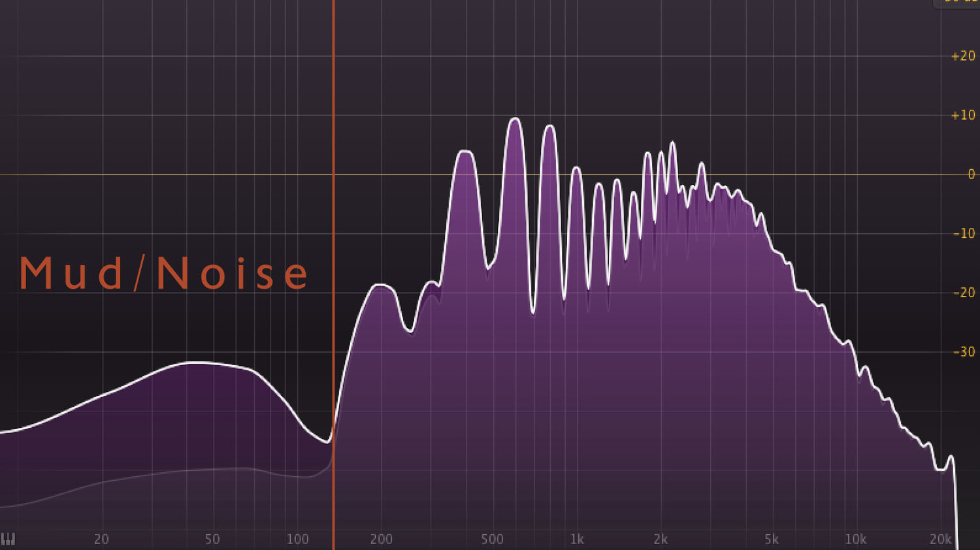Image resolution: width=980 pixels, height=550 pixels.
Task: Select the 2k frequency label
Action: coord(661,540)
